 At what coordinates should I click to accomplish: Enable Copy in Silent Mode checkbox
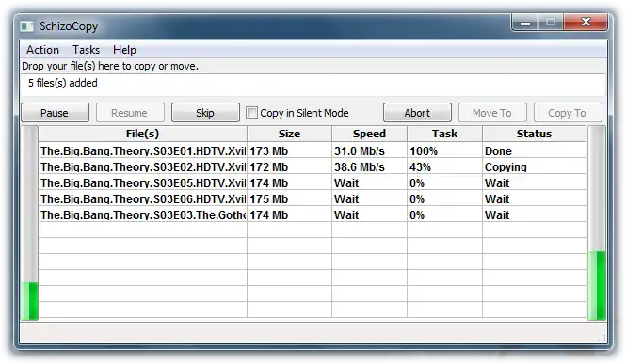tap(252, 113)
